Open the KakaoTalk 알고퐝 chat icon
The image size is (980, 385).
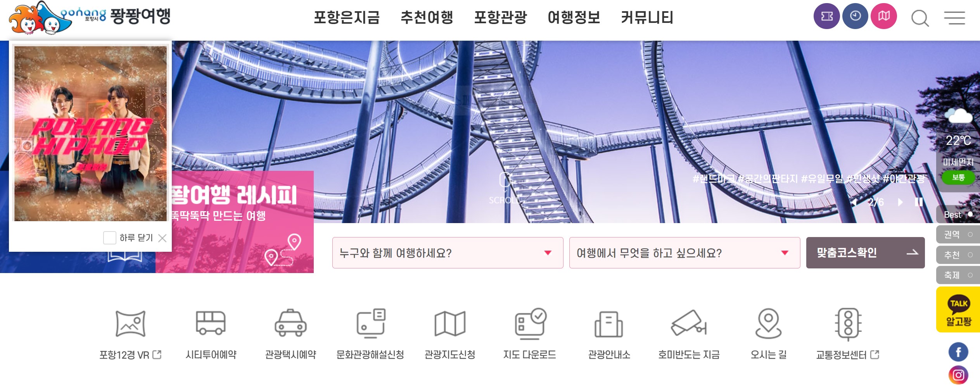pyautogui.click(x=958, y=310)
